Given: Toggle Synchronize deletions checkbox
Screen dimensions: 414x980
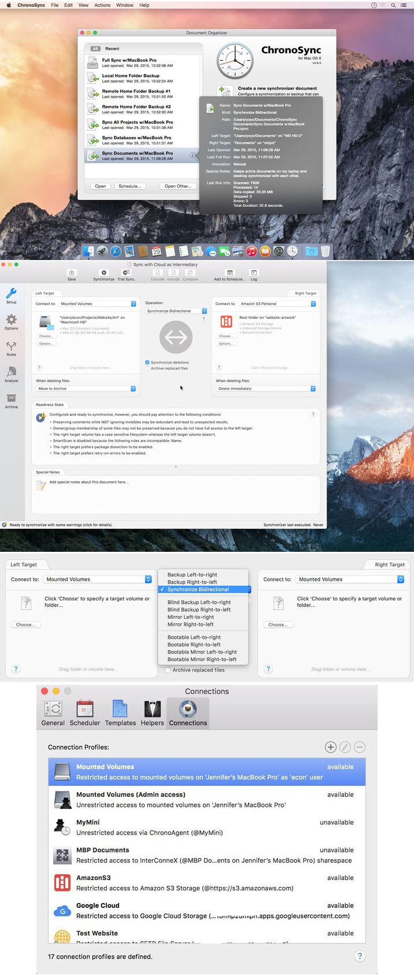Looking at the screenshot, I should [x=147, y=362].
